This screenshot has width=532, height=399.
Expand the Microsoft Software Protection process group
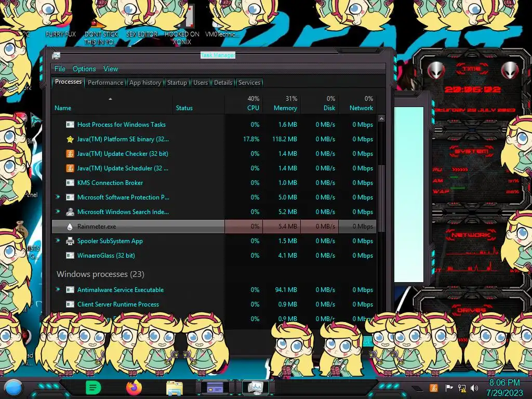58,197
